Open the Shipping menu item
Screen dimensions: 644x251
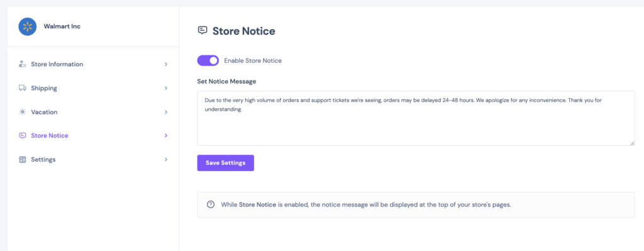pos(93,88)
